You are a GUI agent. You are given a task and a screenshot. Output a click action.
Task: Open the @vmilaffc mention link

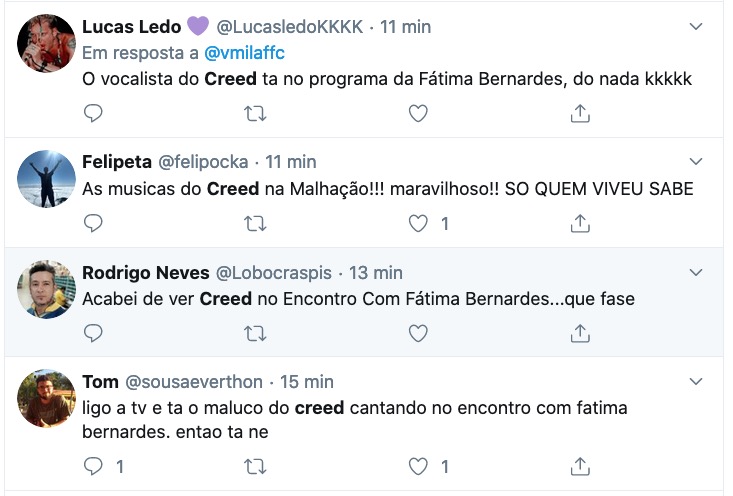click(244, 52)
